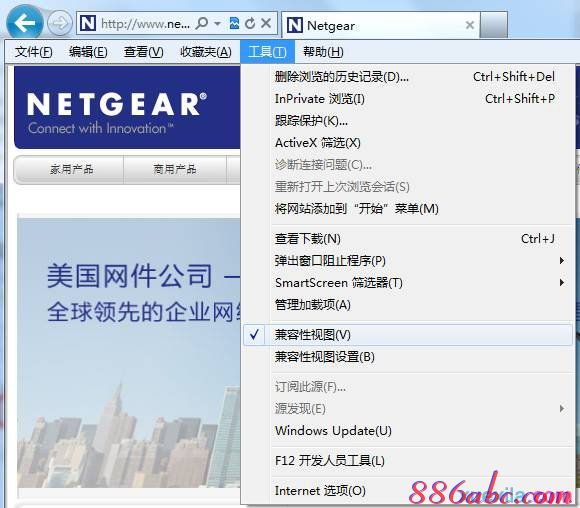Open the 家用产品 navigation button
Screen dimensions: 580x508
coord(69,170)
